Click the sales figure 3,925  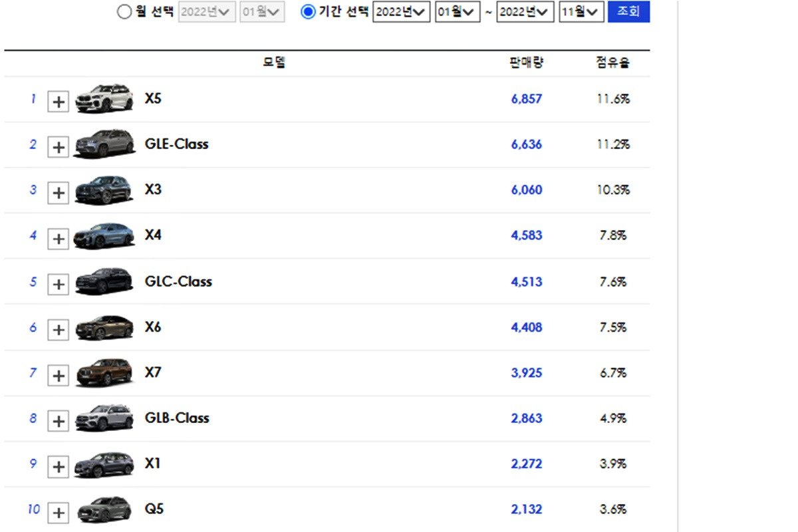pyautogui.click(x=527, y=372)
